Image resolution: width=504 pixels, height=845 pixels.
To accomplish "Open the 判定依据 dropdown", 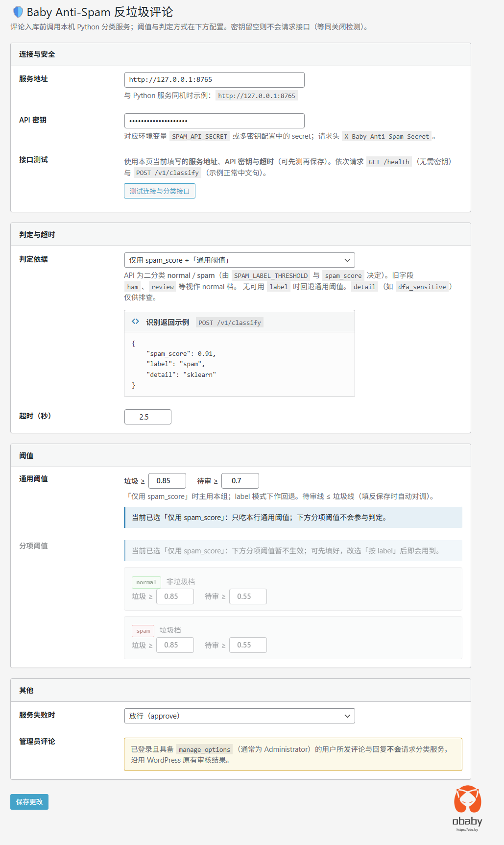I will pyautogui.click(x=239, y=260).
